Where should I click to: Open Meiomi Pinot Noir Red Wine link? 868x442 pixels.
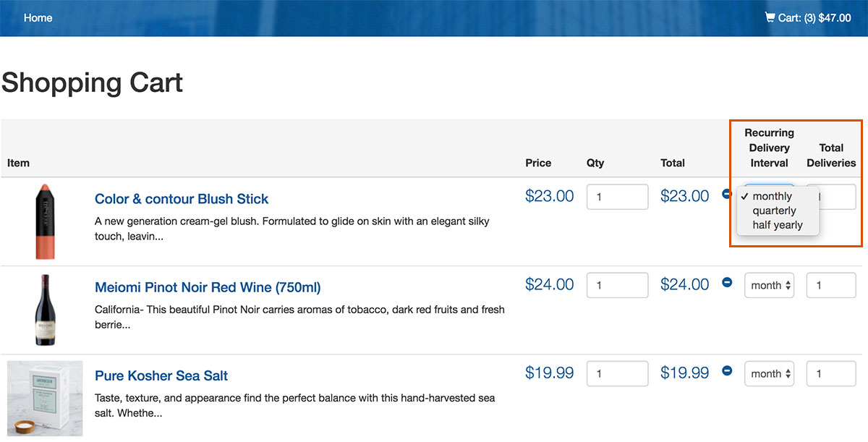point(208,287)
